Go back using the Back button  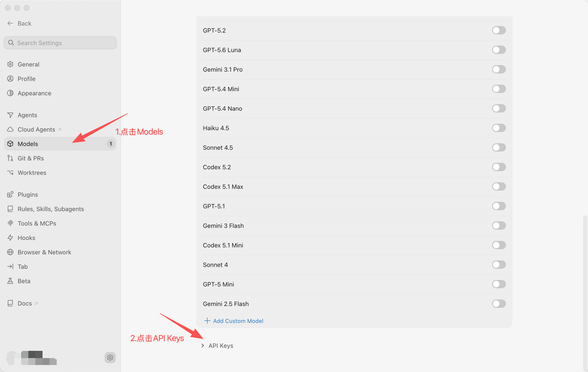click(19, 23)
